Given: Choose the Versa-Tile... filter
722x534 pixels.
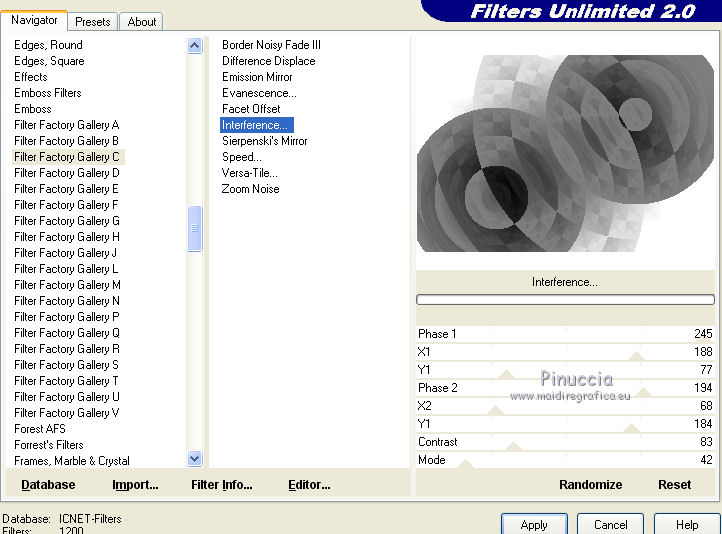Looking at the screenshot, I should point(250,173).
